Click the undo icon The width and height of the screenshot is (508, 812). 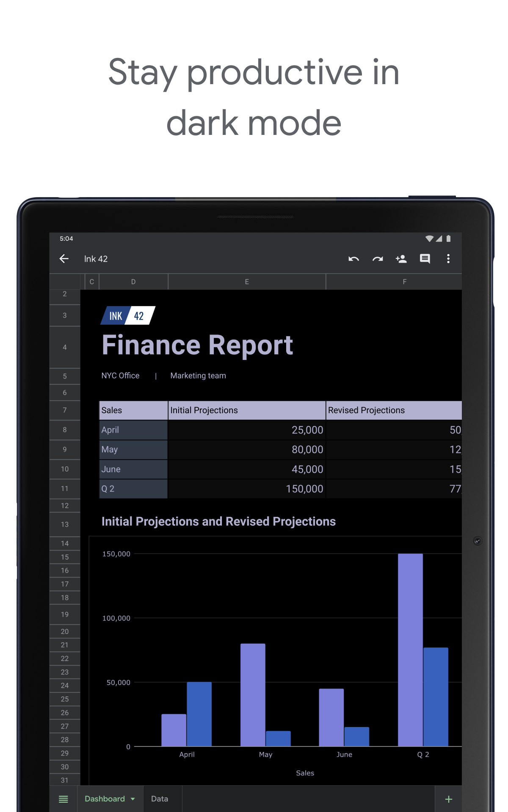click(x=353, y=259)
